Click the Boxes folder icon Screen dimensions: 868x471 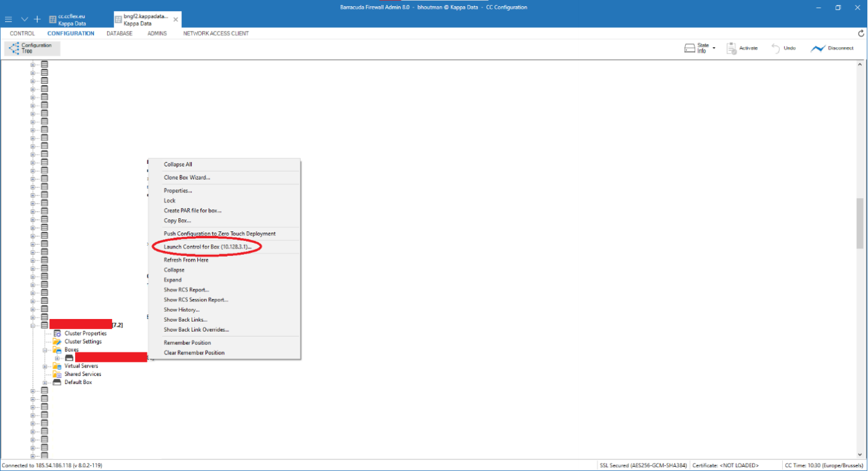pyautogui.click(x=57, y=350)
